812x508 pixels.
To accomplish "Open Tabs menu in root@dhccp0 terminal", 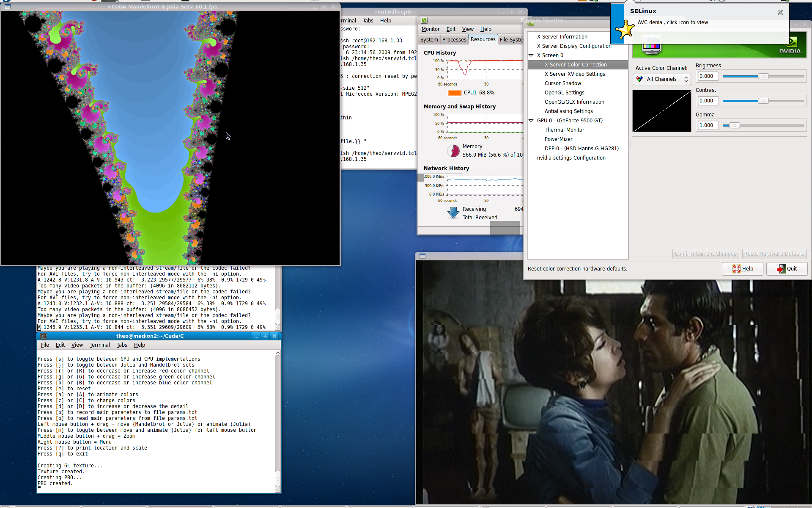I will coord(368,21).
